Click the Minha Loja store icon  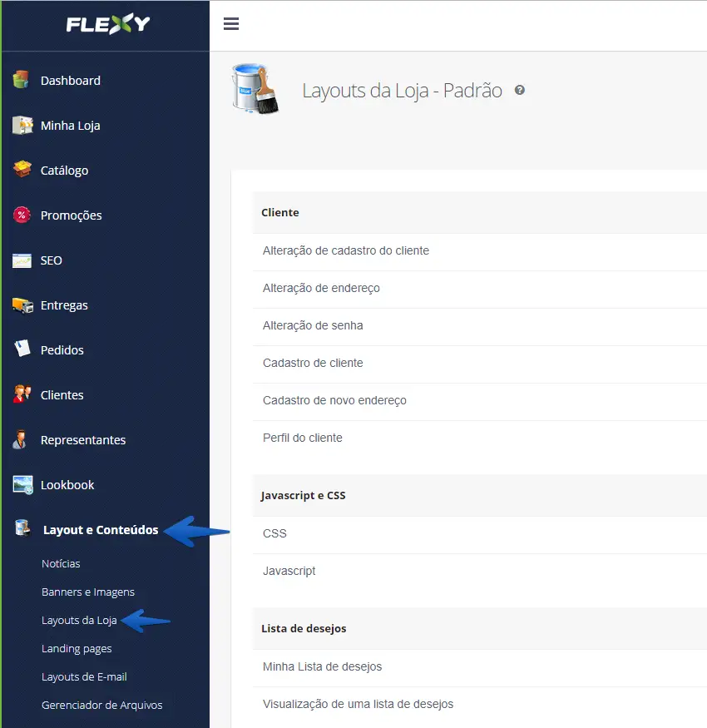tap(22, 125)
